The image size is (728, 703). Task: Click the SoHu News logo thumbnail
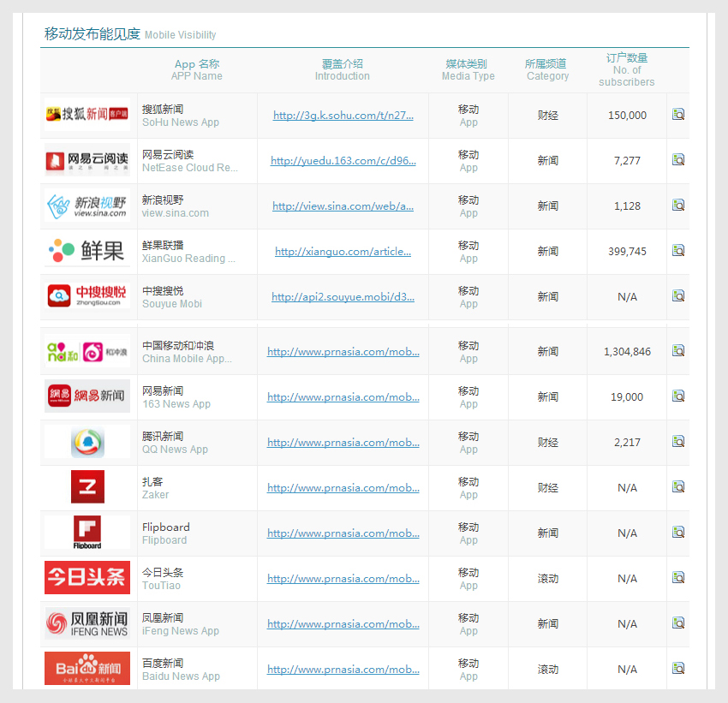pos(87,115)
